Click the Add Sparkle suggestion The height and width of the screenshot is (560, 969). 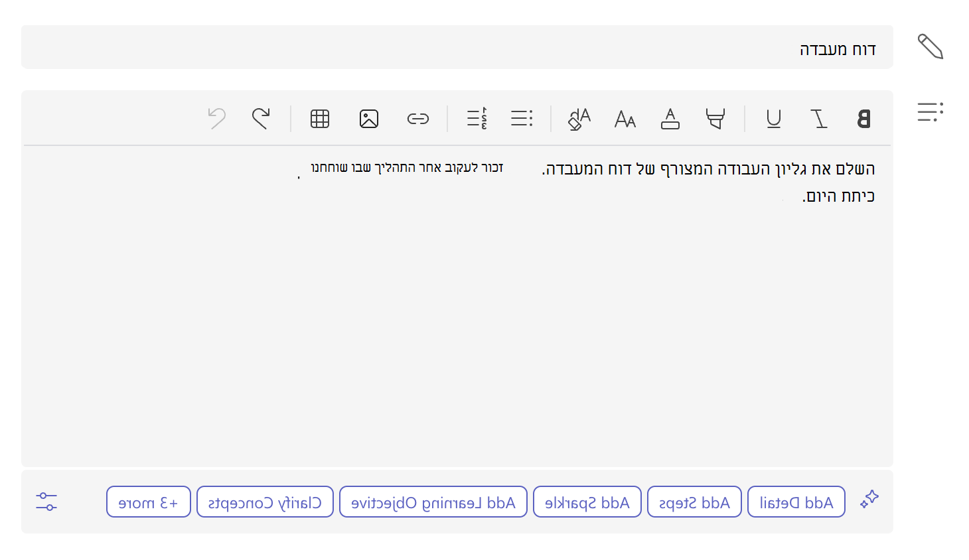coord(587,502)
